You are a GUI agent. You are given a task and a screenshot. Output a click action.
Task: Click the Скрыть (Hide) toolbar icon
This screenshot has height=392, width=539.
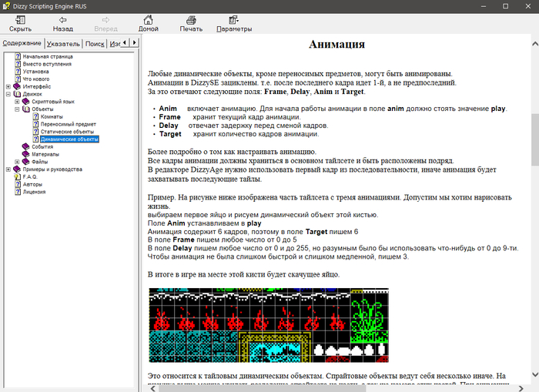click(20, 20)
